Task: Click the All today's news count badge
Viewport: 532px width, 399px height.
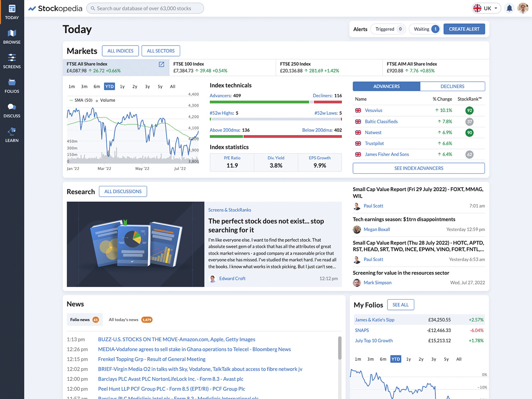Action: pyautogui.click(x=147, y=320)
